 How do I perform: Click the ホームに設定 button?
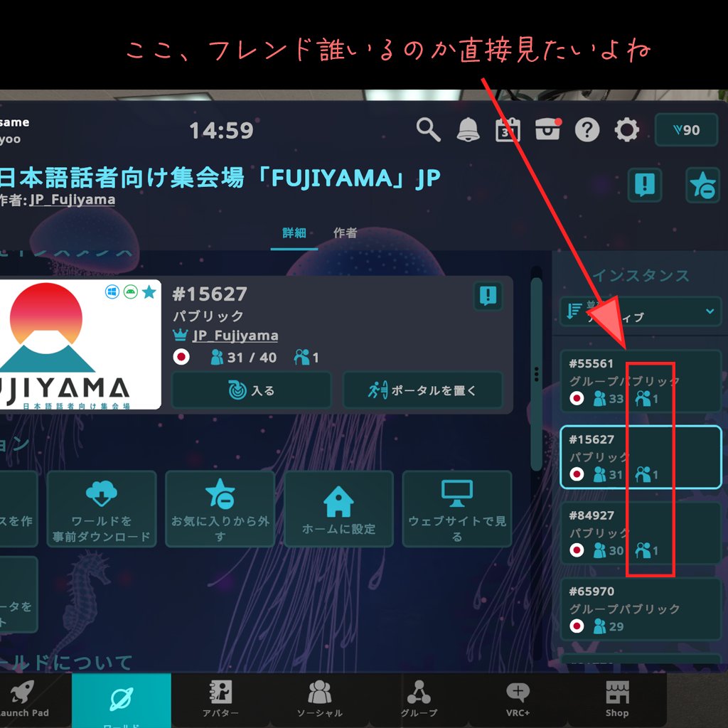(338, 509)
